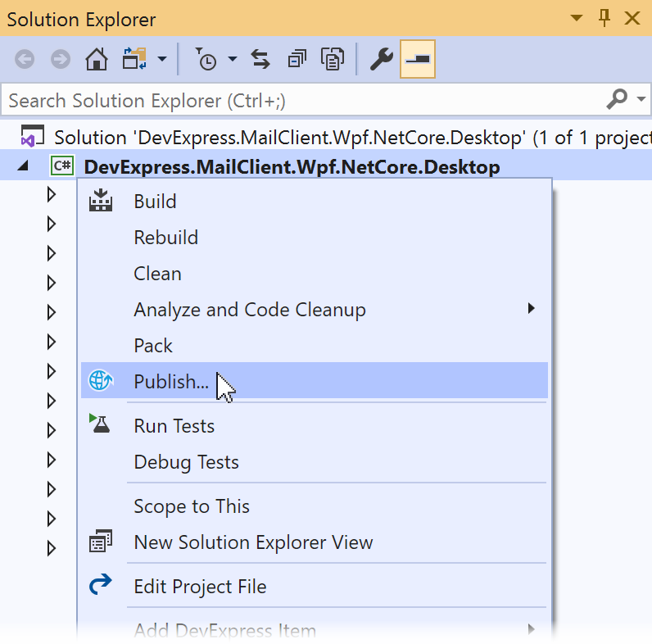Viewport: 652px width, 644px height.
Task: Select Debug Tests menu entry
Action: 315,462
